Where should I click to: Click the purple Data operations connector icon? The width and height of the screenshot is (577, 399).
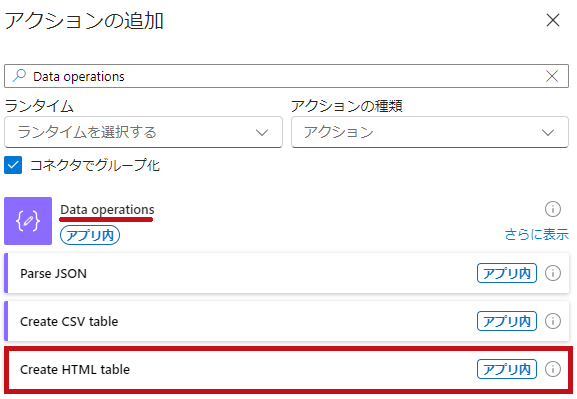28,221
